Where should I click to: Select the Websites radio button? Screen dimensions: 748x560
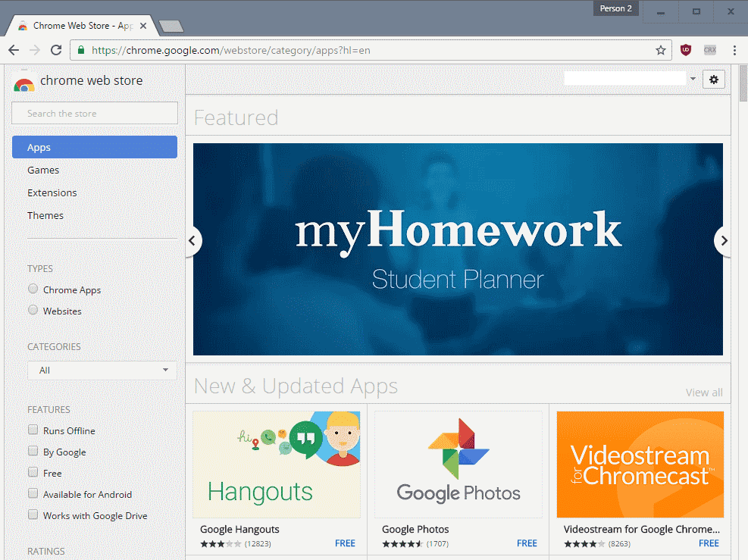[33, 310]
